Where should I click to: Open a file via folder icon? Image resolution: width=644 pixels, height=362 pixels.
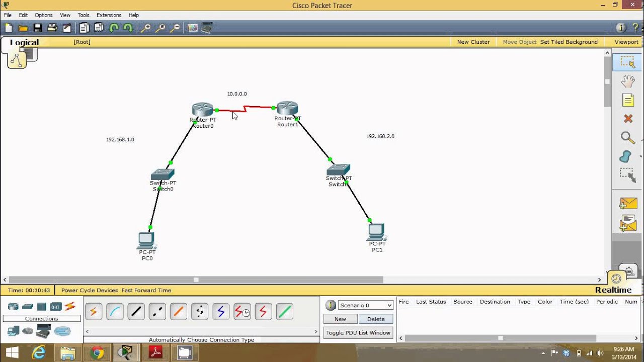tap(23, 28)
